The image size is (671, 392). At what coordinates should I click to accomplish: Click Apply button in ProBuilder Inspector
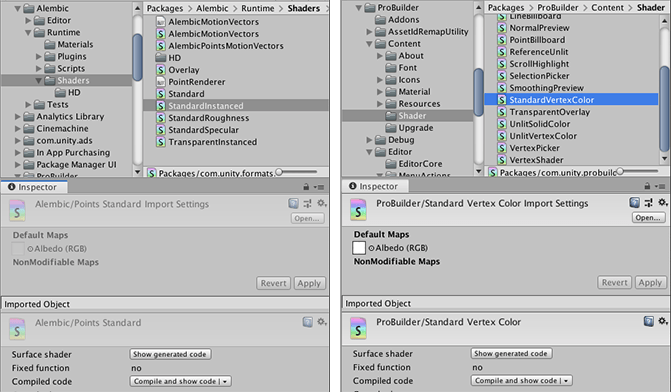pos(650,282)
